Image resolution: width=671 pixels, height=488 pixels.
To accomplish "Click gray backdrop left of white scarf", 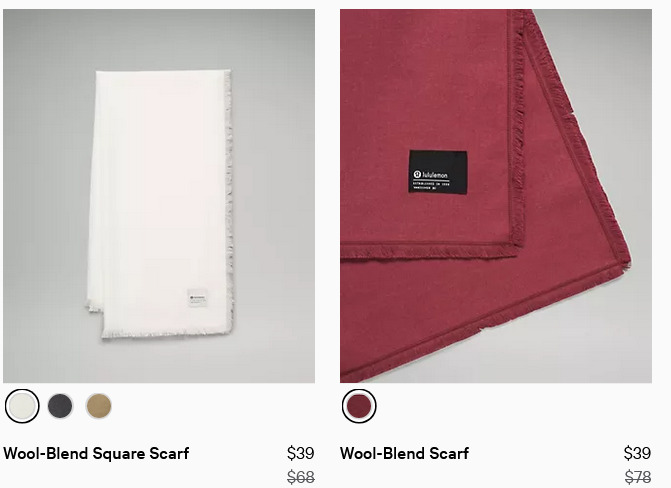I will pyautogui.click(x=45, y=193).
